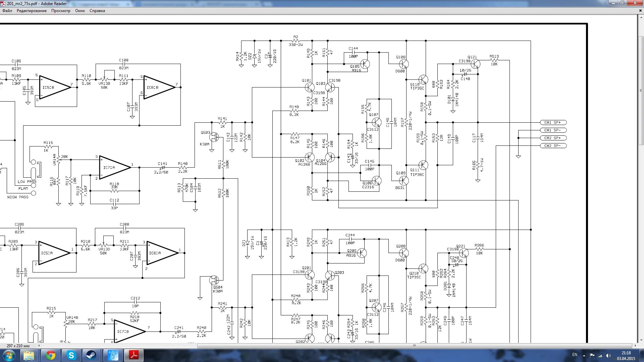Open the Windows Start menu
Screen dimensions: 644x362
click(x=9, y=355)
